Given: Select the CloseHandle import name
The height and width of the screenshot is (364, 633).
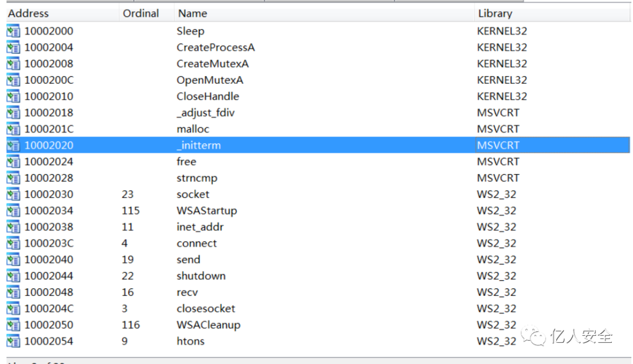Looking at the screenshot, I should 208,97.
